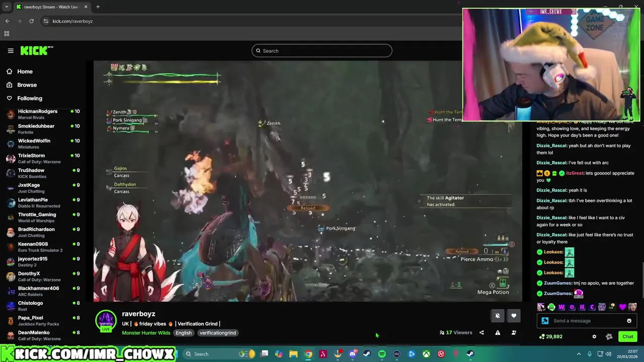The height and width of the screenshot is (362, 644).
Task: Open Discord from taskbar
Action: point(353,354)
